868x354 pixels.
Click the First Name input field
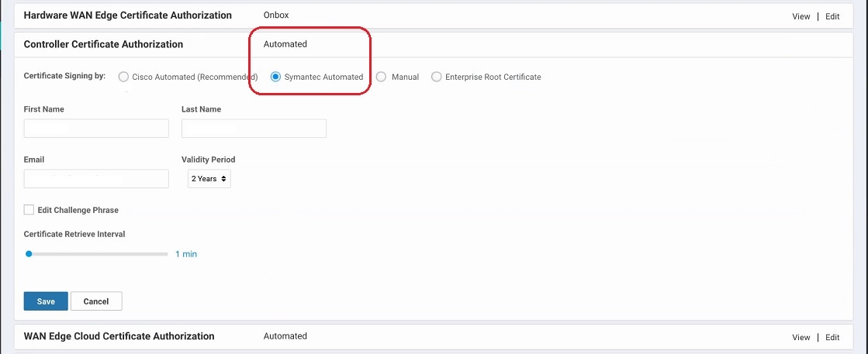(96, 129)
